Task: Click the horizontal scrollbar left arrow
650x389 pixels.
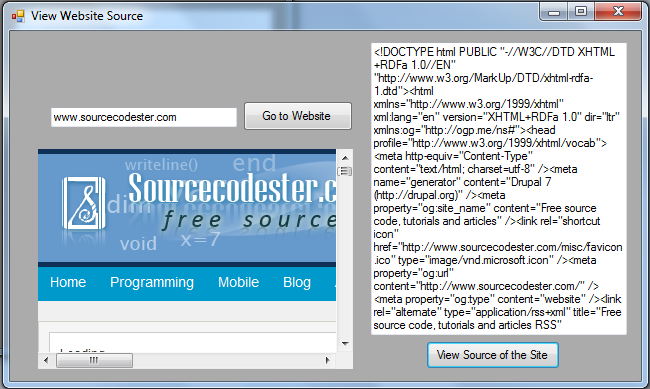Action: [46, 360]
